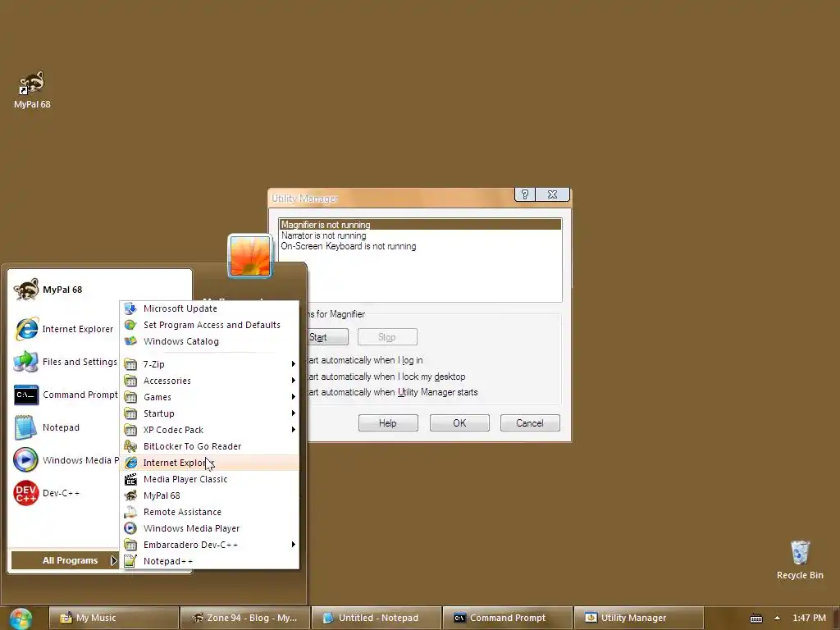840x630 pixels.
Task: Expand the XP Codec Pack folder
Action: pyautogui.click(x=209, y=430)
